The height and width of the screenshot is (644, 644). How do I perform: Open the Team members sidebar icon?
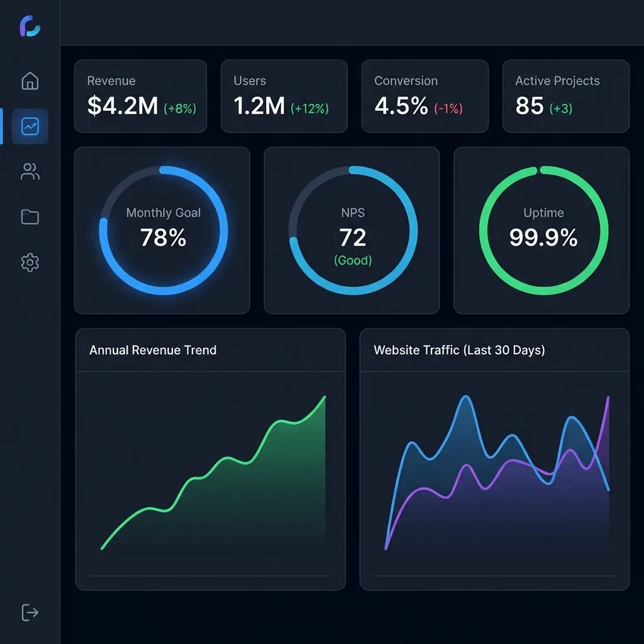[29, 171]
